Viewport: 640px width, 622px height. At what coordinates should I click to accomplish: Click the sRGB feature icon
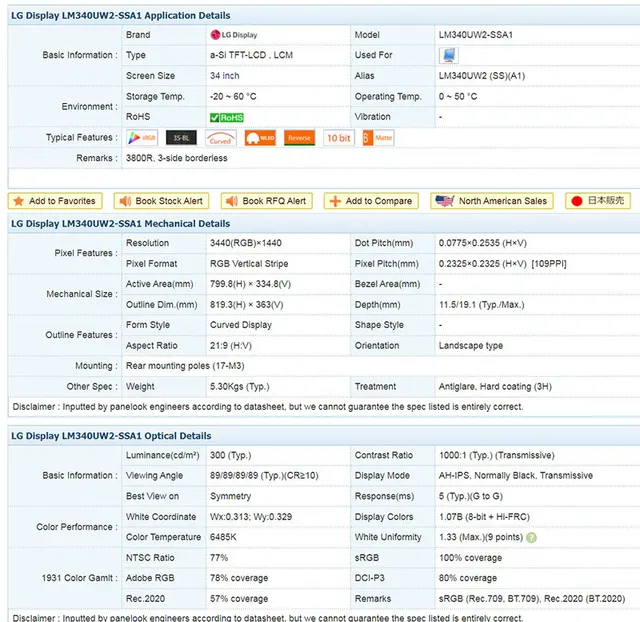tap(142, 138)
